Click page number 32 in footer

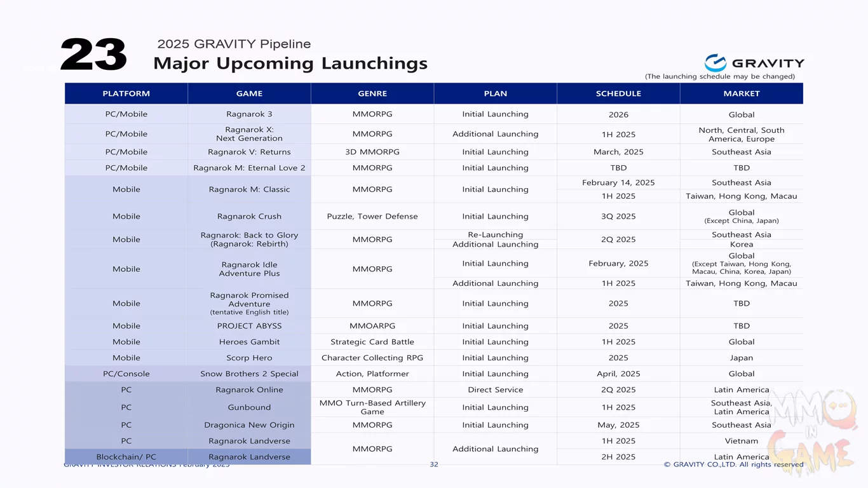click(434, 464)
